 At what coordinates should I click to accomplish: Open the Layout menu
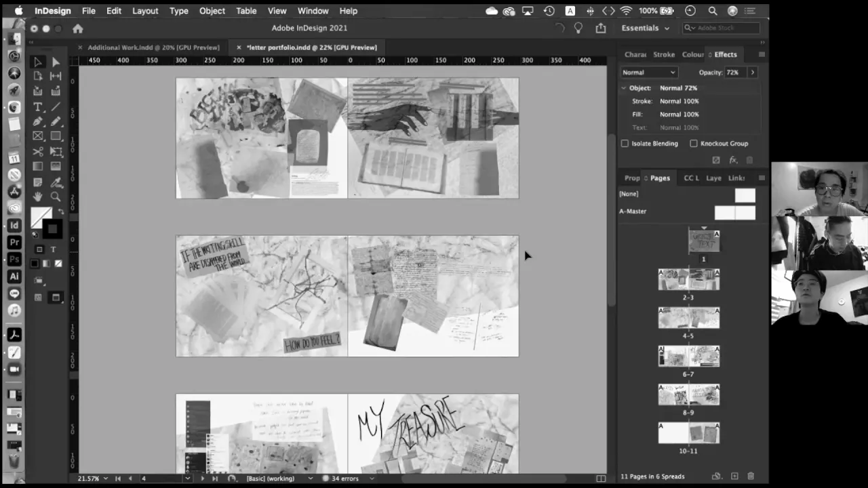pyautogui.click(x=145, y=11)
